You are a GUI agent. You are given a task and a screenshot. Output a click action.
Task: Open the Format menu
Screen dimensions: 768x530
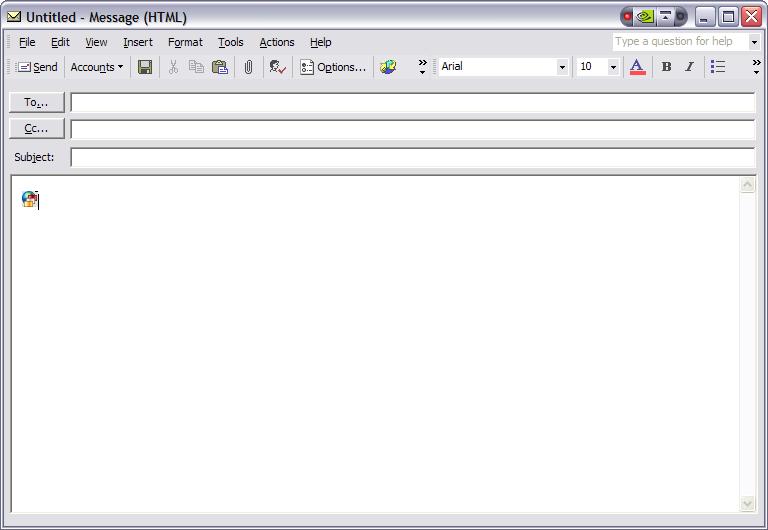click(185, 43)
